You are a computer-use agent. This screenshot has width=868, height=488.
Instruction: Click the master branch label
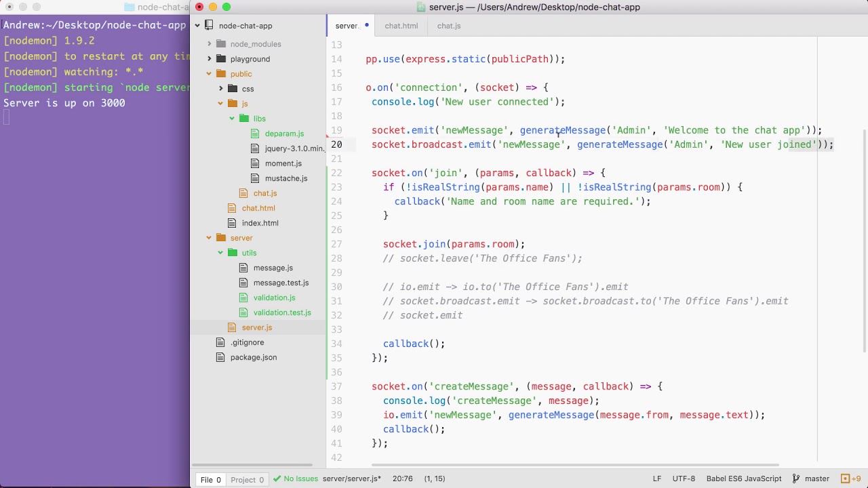pyautogui.click(x=817, y=479)
